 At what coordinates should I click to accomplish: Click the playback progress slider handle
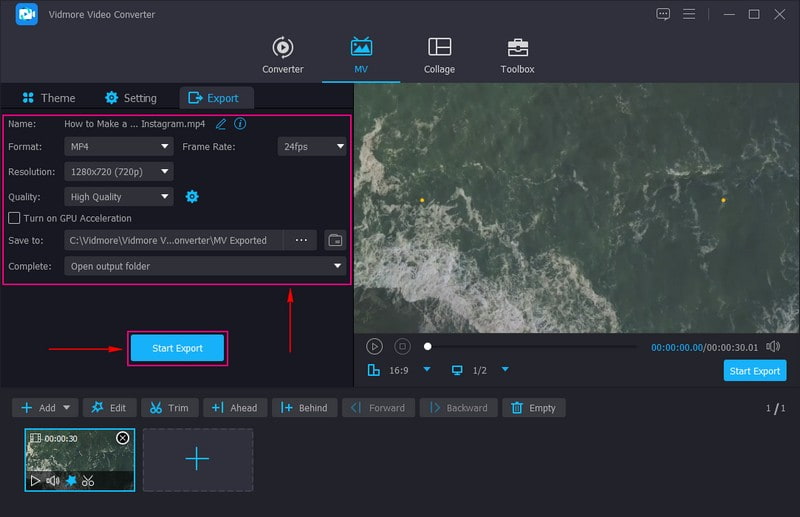pos(428,347)
